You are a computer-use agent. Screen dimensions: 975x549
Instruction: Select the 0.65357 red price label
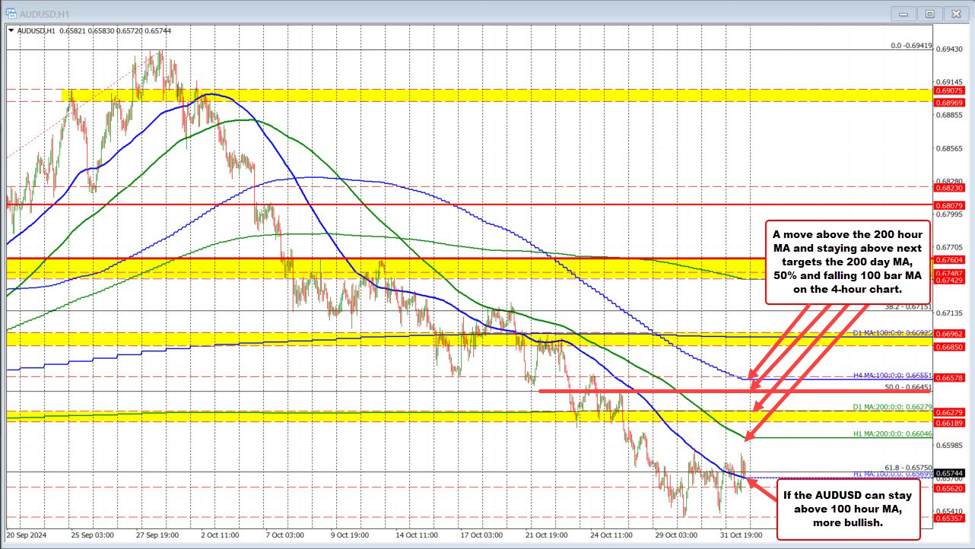point(950,518)
